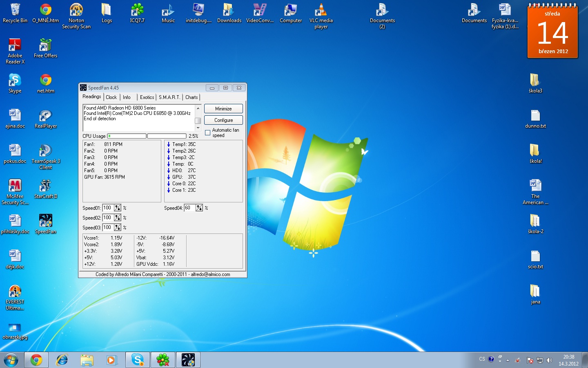Open TeamSpeak 3 Client shortcut

tap(46, 157)
